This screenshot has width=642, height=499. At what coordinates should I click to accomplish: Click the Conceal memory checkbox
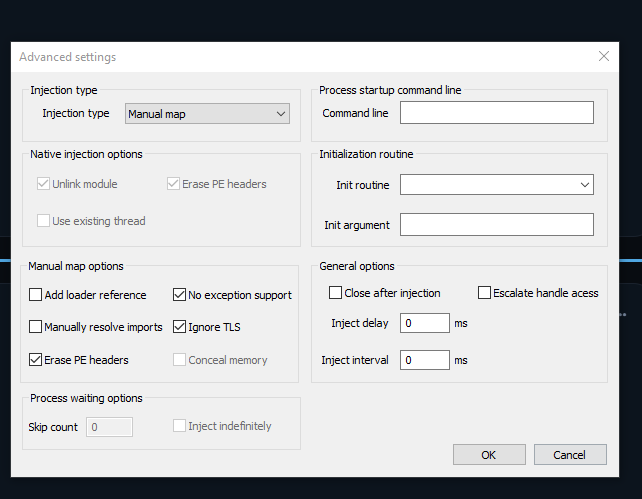[180, 360]
